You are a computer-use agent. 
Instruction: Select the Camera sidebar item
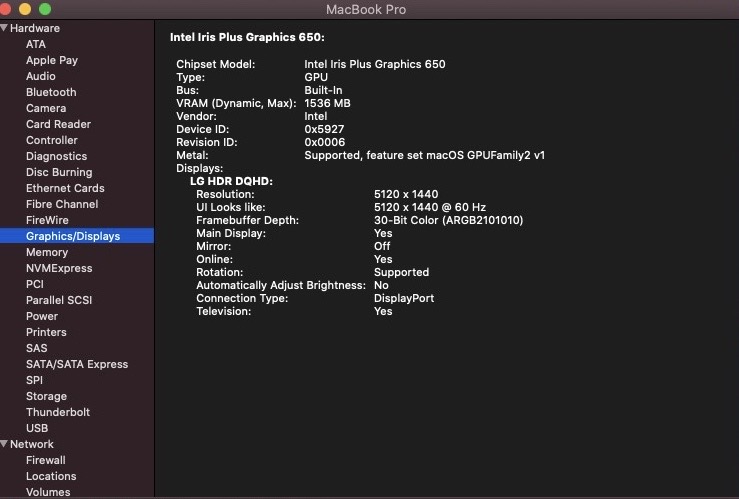[46, 108]
